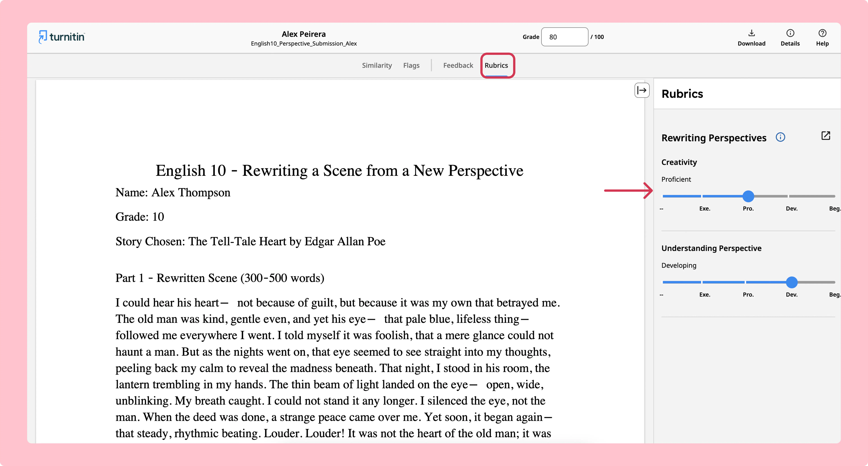Open the Details info icon
This screenshot has width=868, height=466.
pyautogui.click(x=790, y=33)
